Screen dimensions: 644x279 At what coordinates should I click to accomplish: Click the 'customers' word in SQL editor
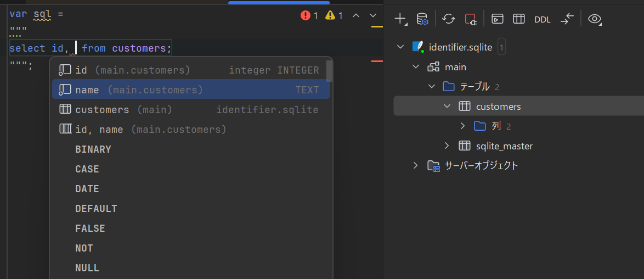coord(139,48)
